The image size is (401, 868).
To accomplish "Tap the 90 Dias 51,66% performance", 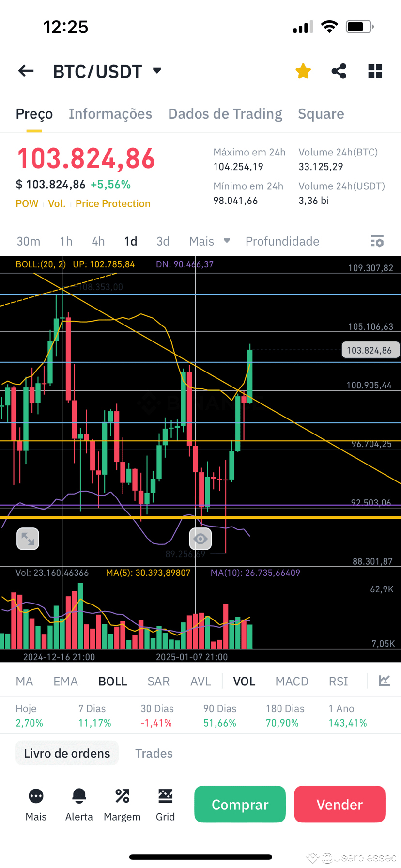I will pyautogui.click(x=220, y=715).
